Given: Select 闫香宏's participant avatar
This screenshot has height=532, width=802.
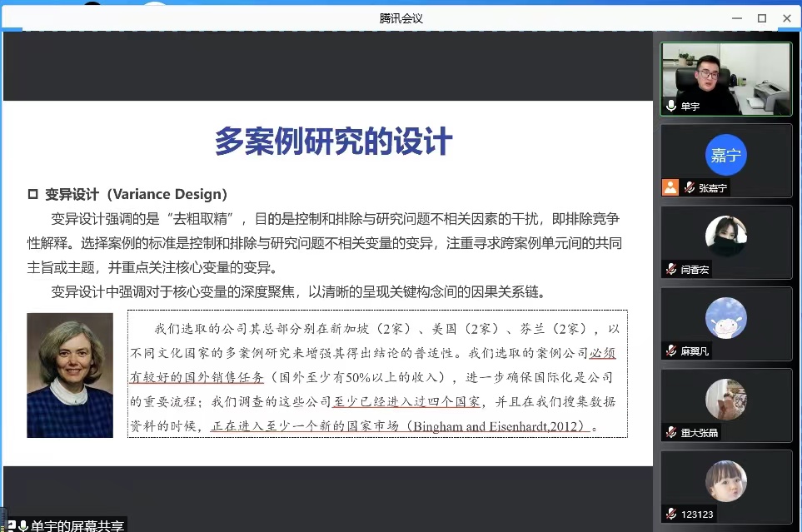Looking at the screenshot, I should click(725, 236).
